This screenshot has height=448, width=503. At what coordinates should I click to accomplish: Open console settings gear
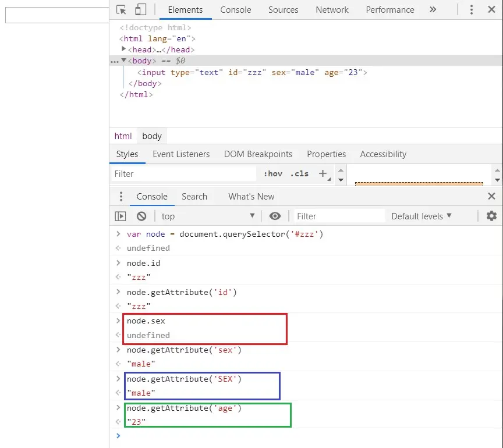coord(491,216)
